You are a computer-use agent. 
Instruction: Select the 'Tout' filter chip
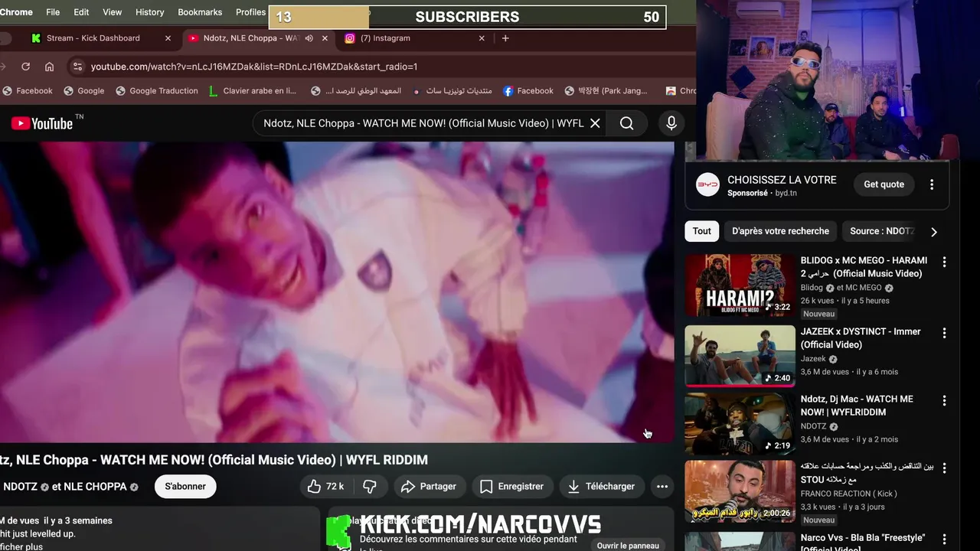[702, 231]
